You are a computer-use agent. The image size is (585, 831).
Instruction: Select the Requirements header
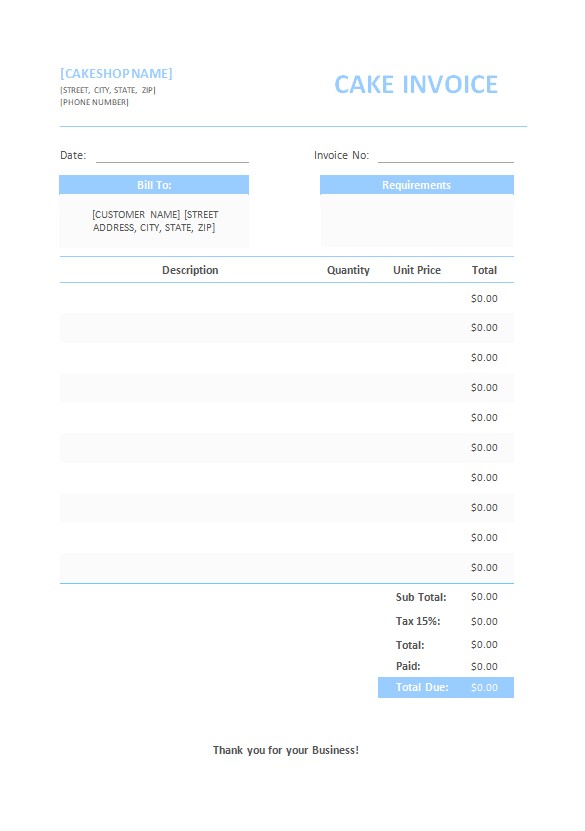pyautogui.click(x=416, y=185)
